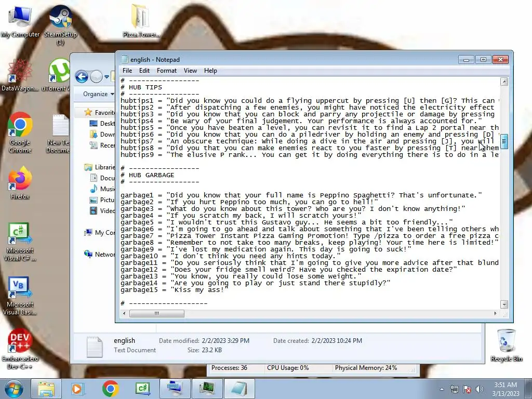Click the Notepad vertical scrollbar thumb
The image size is (532, 399).
coord(504,141)
